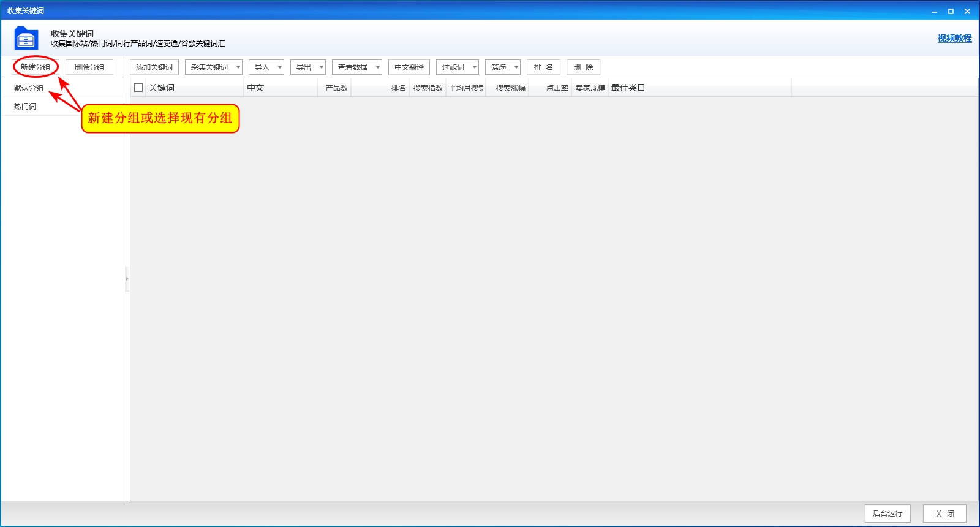
Task: Sort by the 搜索指数 column header
Action: tap(428, 88)
